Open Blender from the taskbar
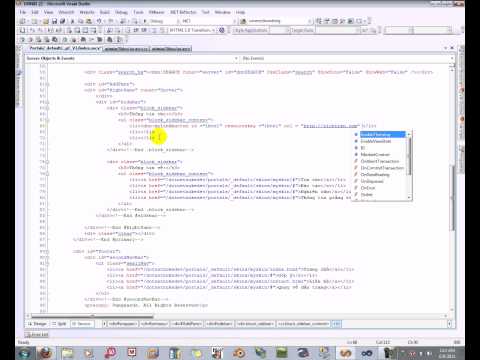 pyautogui.click(x=239, y=353)
